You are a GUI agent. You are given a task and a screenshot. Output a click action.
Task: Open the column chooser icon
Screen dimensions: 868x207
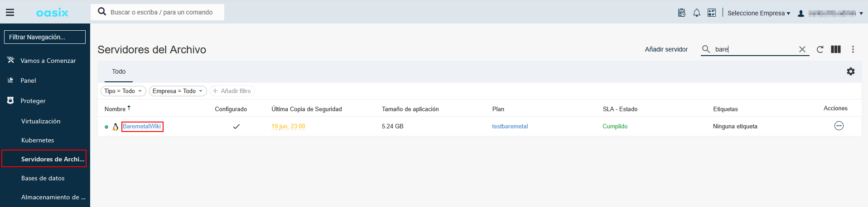click(x=836, y=49)
